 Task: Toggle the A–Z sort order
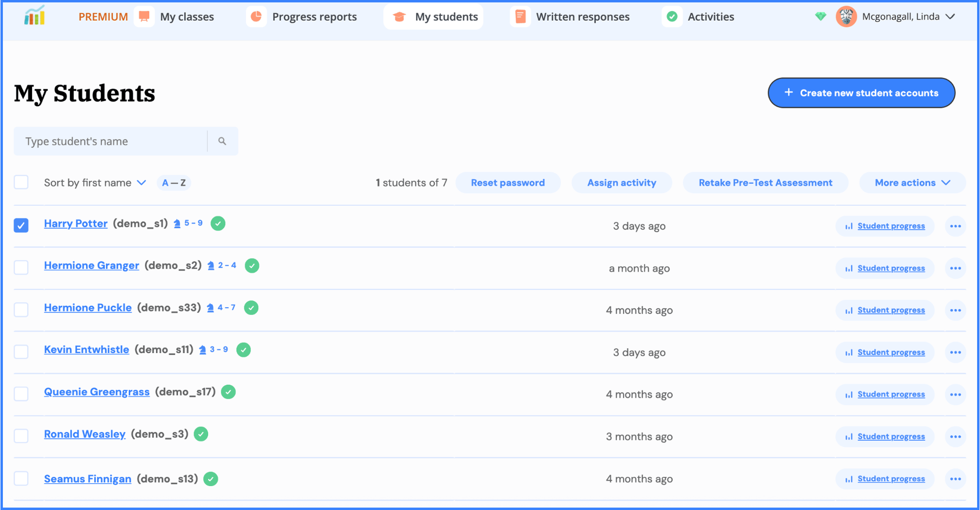(174, 182)
